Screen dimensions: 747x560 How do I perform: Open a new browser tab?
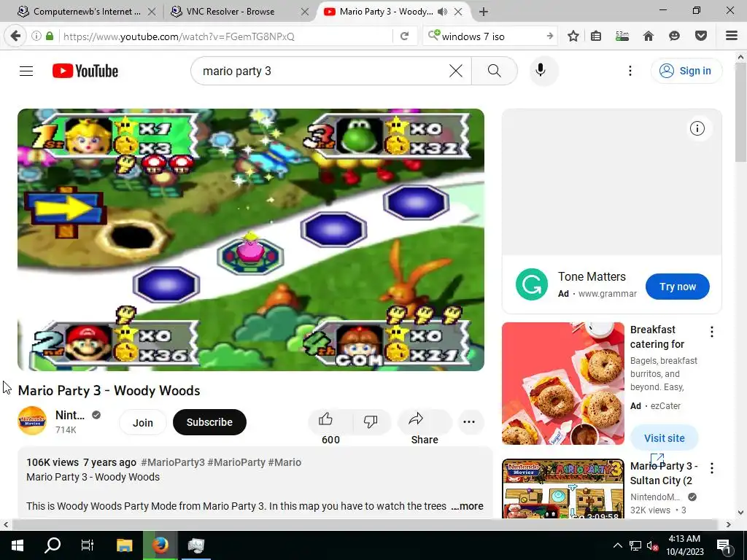tap(483, 12)
